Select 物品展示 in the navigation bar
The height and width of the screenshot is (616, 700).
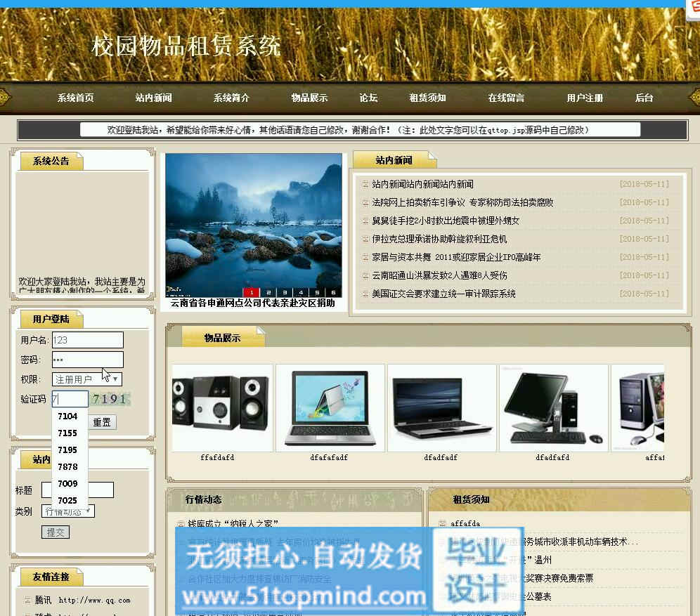pos(309,98)
